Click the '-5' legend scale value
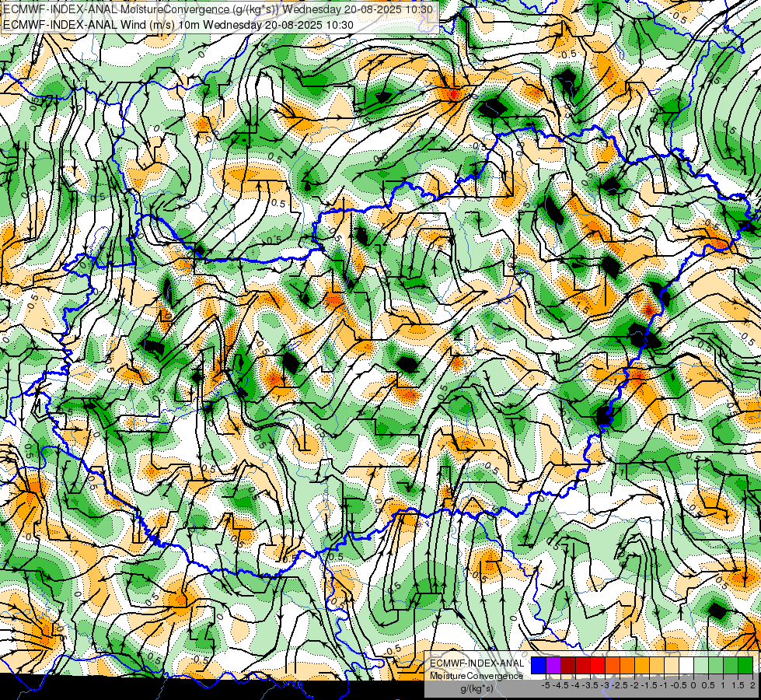The height and width of the screenshot is (700, 761). 546,685
